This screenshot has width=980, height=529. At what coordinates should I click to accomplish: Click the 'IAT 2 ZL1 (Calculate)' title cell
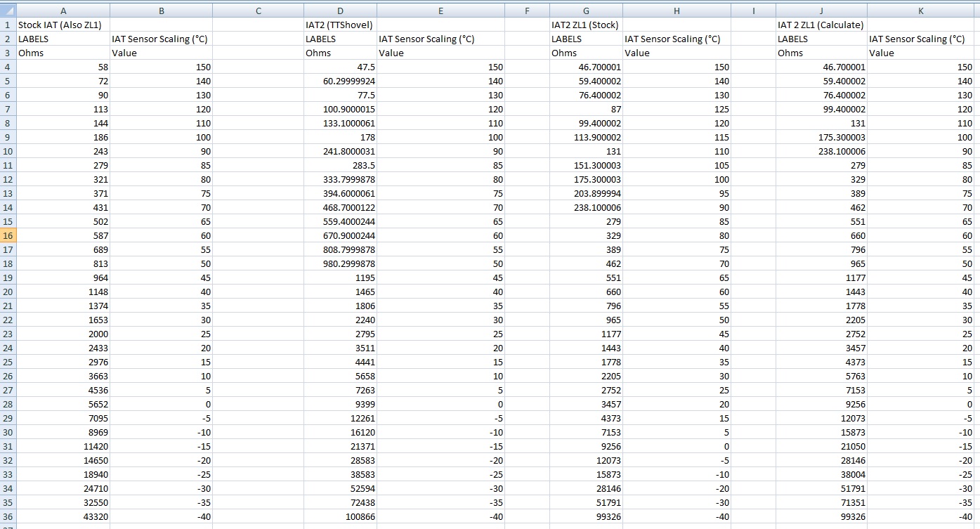tap(820, 25)
